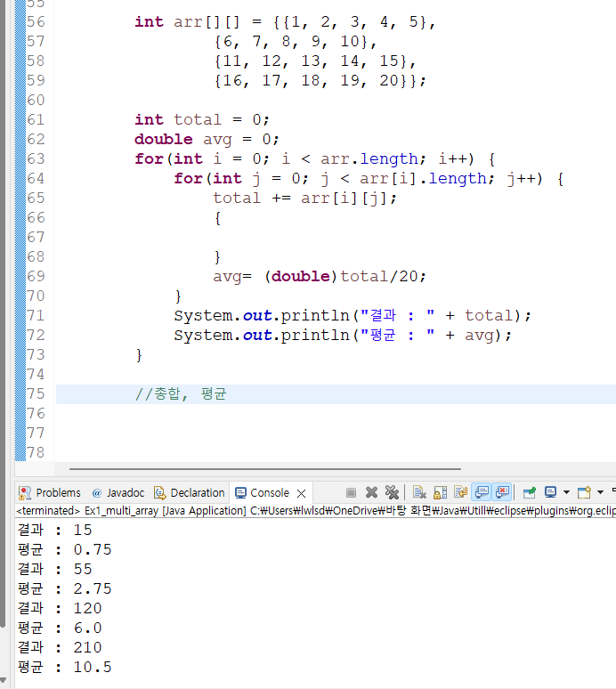Screen dimensions: 616x689
Task: Remove the launch with the single X icon
Action: click(372, 492)
